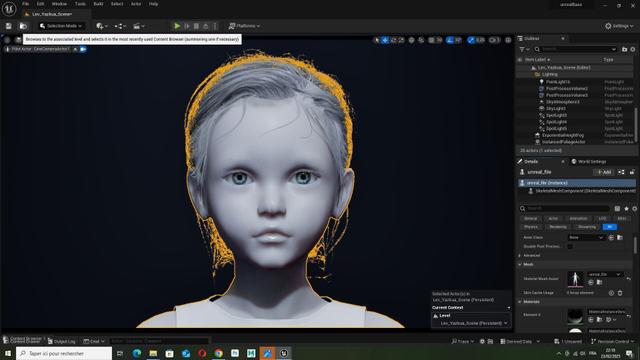Open the Platforms dropdown
The image size is (640, 360).
244,26
